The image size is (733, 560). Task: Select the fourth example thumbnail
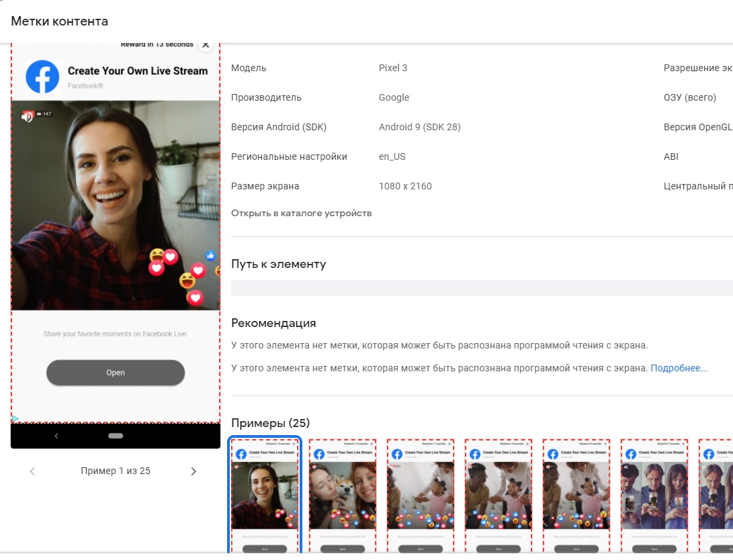click(x=499, y=496)
